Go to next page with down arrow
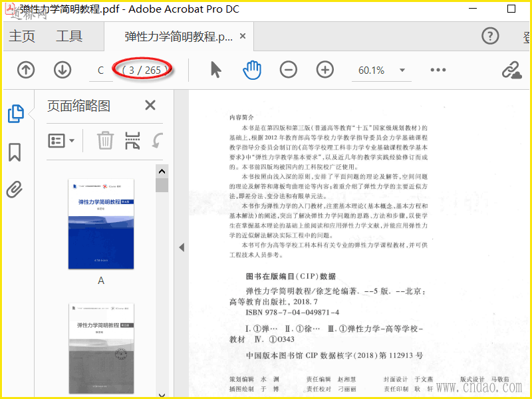This screenshot has width=532, height=399. click(63, 70)
